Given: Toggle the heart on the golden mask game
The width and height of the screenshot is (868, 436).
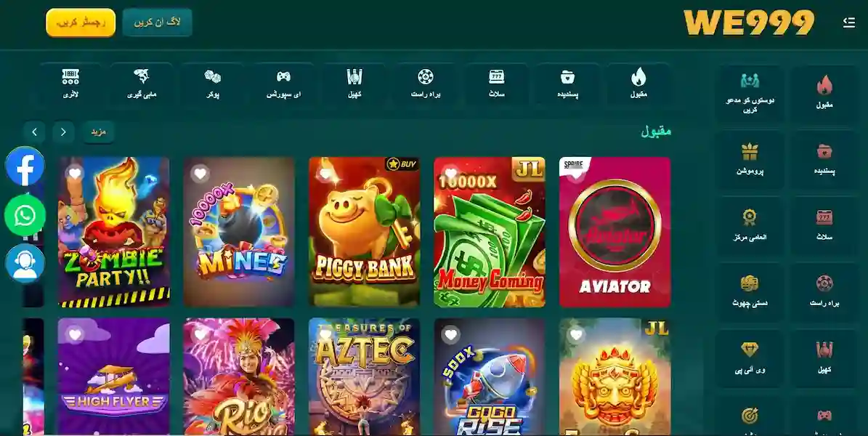Looking at the screenshot, I should pyautogui.click(x=576, y=334).
